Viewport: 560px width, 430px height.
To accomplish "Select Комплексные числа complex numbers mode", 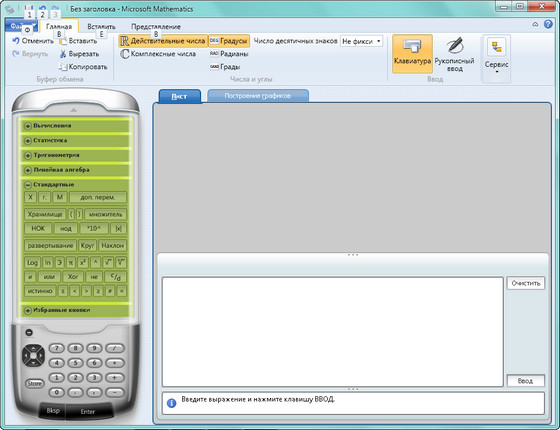I will tap(158, 54).
